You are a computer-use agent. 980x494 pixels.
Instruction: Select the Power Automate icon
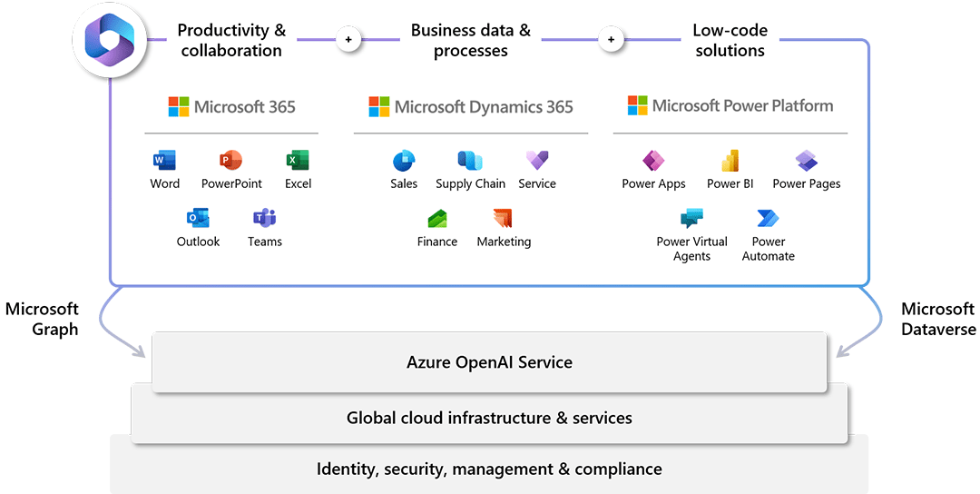769,218
